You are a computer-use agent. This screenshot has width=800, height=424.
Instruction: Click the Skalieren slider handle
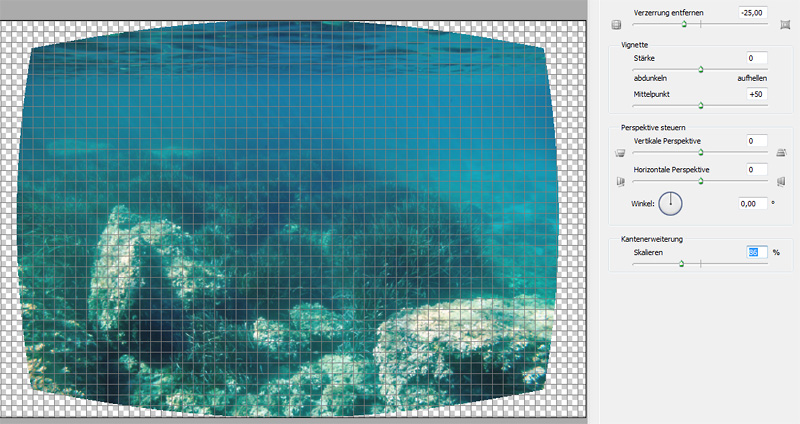(x=681, y=264)
